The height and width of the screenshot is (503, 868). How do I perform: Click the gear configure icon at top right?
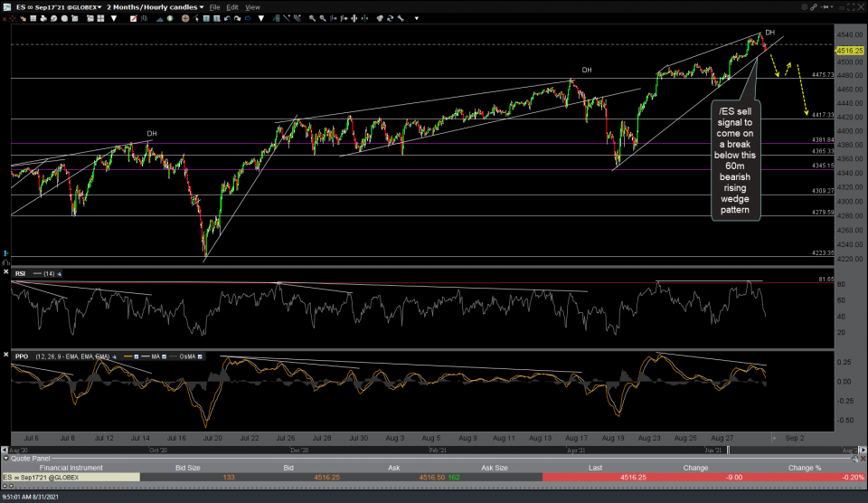click(805, 6)
